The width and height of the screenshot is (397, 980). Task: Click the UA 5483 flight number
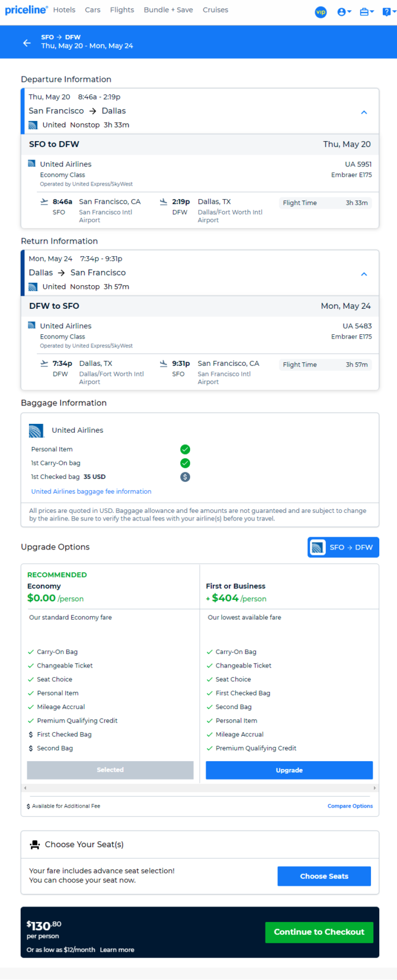click(x=357, y=326)
